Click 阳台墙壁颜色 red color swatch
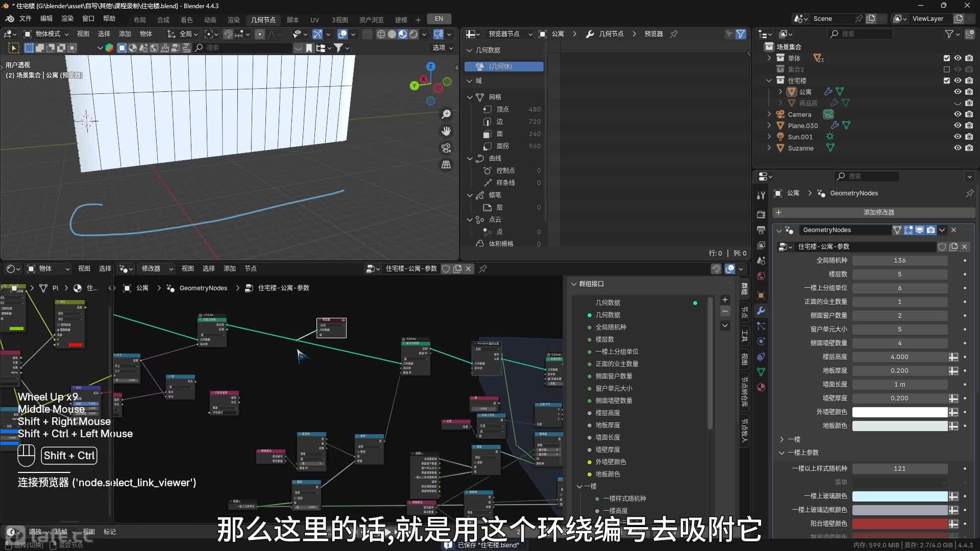 click(900, 524)
